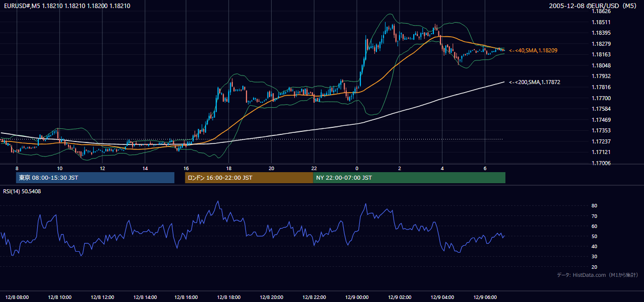Click price axis label 1.18163

coord(601,54)
